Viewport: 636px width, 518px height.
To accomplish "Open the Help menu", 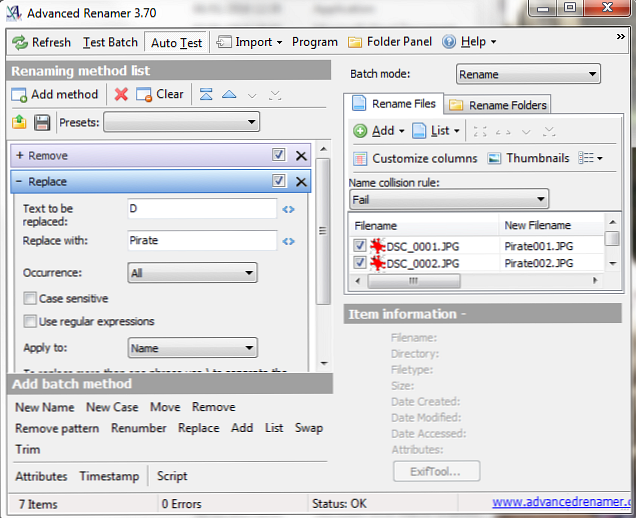I will pos(467,42).
